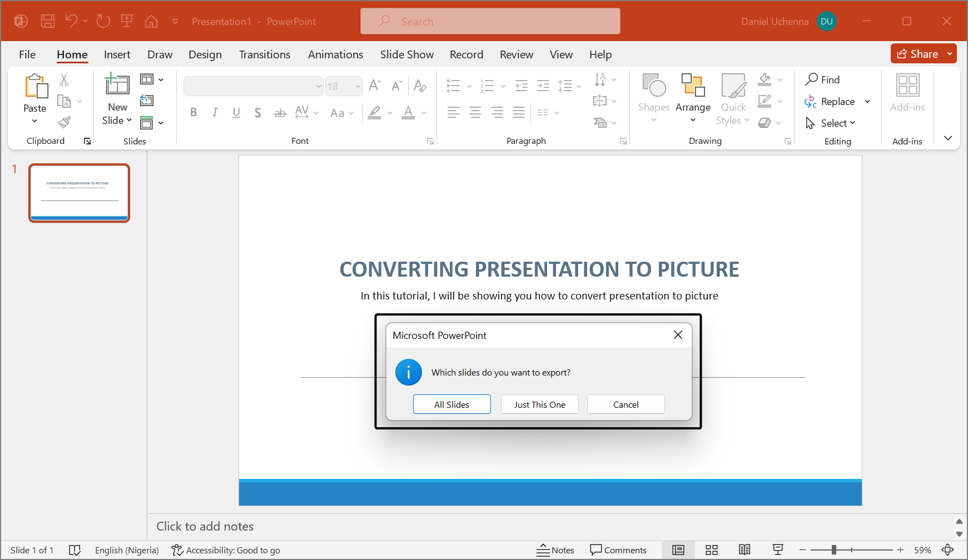Toggle underline on selected text
Screen dimensions: 968x560
[x=236, y=112]
